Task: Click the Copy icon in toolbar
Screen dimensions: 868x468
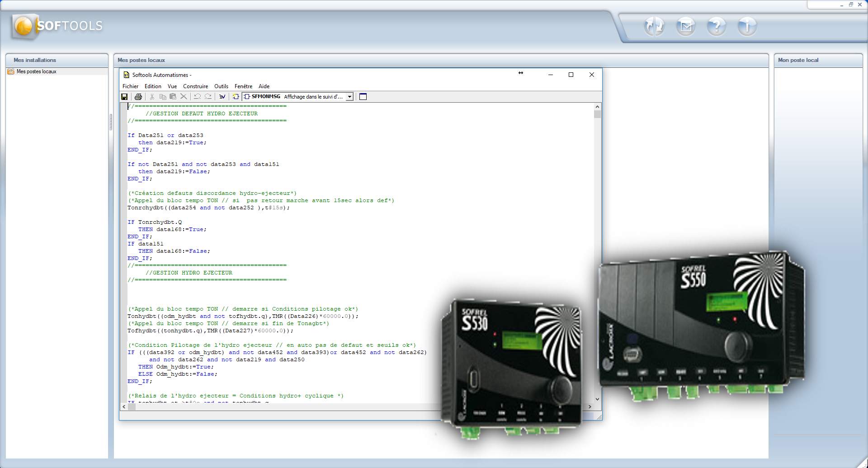Action: pyautogui.click(x=163, y=97)
